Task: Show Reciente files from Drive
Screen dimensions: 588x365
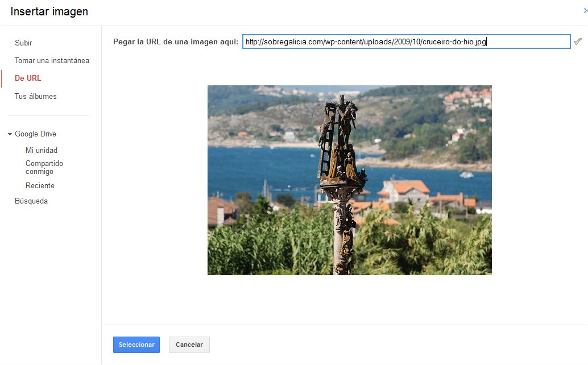Action: coord(40,186)
